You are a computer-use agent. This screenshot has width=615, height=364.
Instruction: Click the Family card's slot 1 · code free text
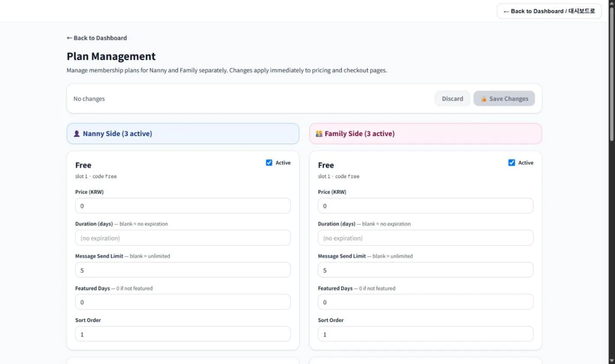(x=339, y=176)
